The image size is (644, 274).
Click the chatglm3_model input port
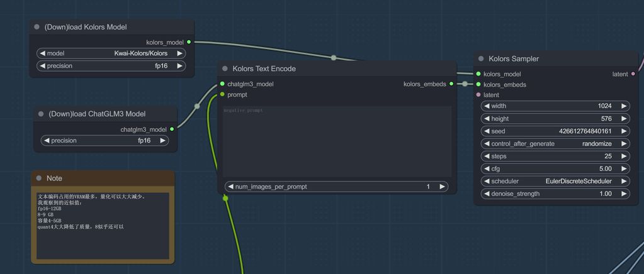pyautogui.click(x=222, y=84)
